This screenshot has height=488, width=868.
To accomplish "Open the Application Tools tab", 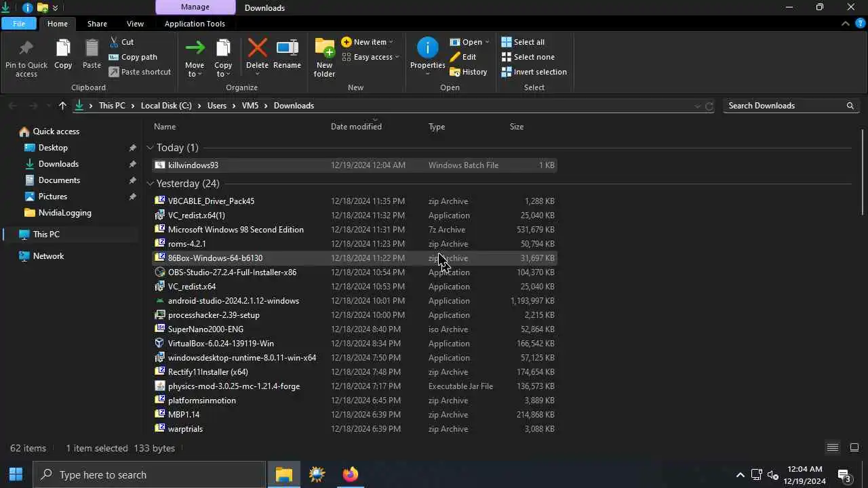I will click(x=195, y=24).
